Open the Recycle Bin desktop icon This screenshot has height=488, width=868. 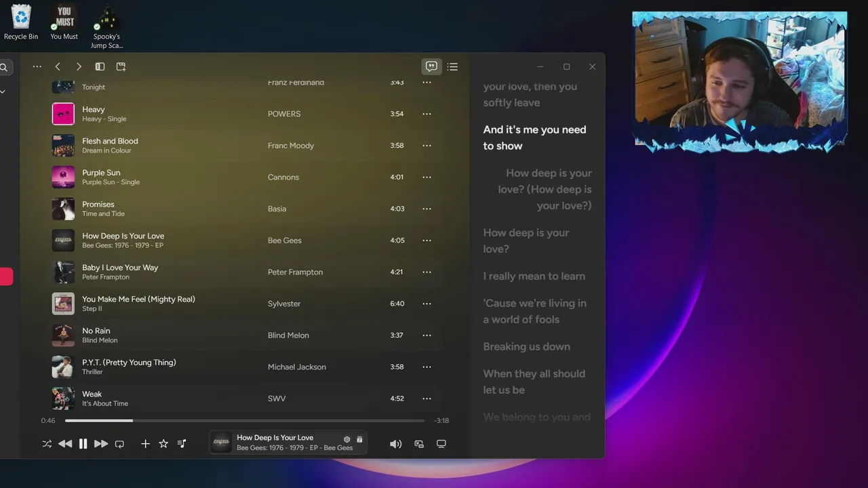(x=21, y=22)
